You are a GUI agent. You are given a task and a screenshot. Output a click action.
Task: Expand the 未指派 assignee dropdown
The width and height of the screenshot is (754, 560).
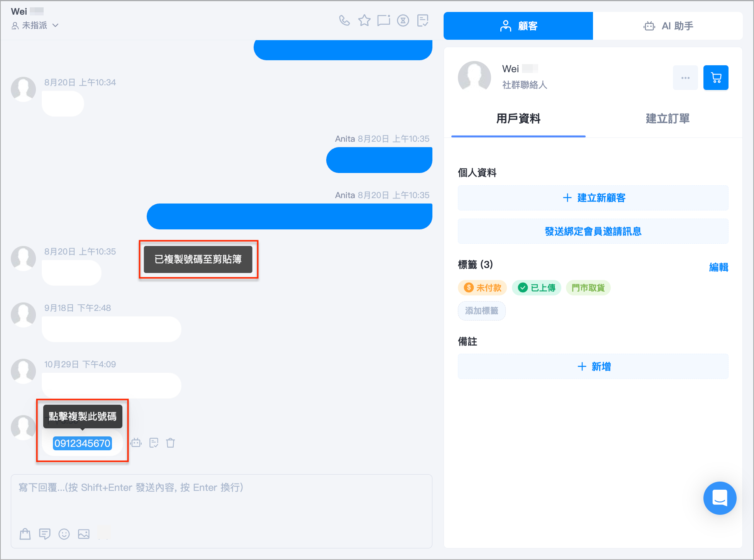click(35, 25)
